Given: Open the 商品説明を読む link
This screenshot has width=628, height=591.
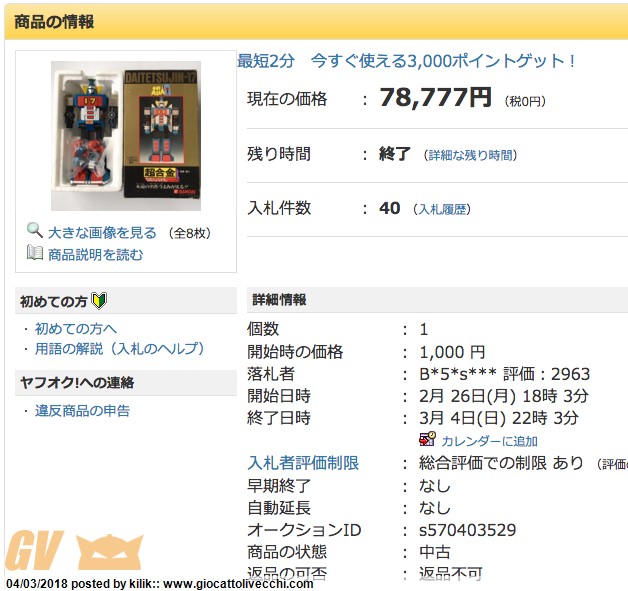Looking at the screenshot, I should coord(95,255).
